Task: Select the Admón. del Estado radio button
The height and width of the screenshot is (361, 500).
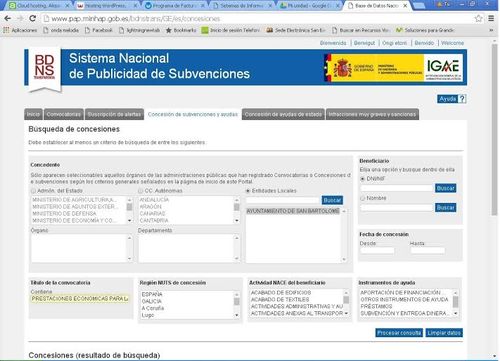Action: (33, 191)
